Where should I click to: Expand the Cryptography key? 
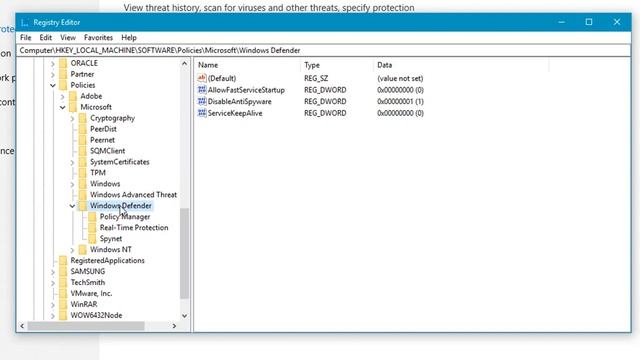pos(72,119)
